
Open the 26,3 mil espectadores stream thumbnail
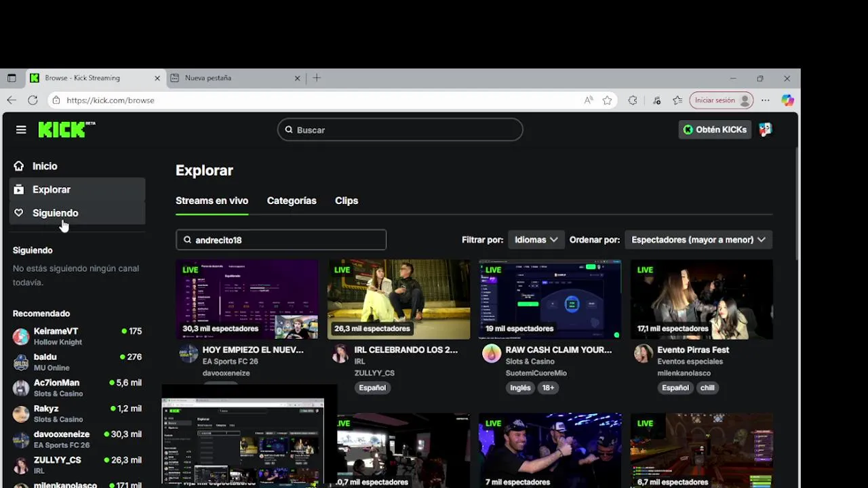(x=399, y=299)
